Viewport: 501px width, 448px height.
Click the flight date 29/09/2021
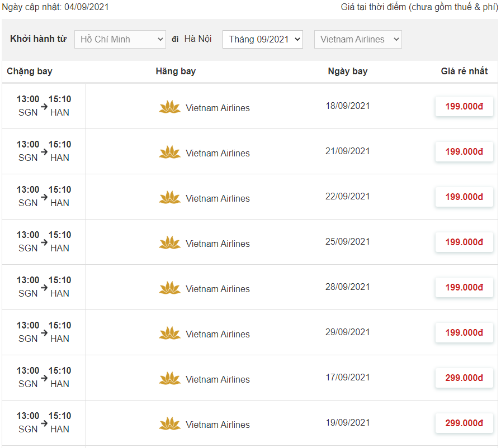pos(348,332)
